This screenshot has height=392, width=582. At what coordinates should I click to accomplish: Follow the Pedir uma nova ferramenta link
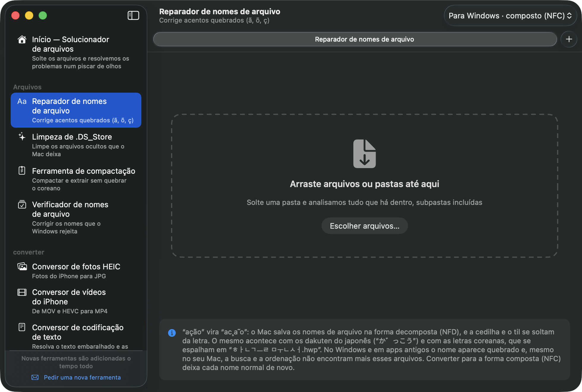[x=82, y=377]
